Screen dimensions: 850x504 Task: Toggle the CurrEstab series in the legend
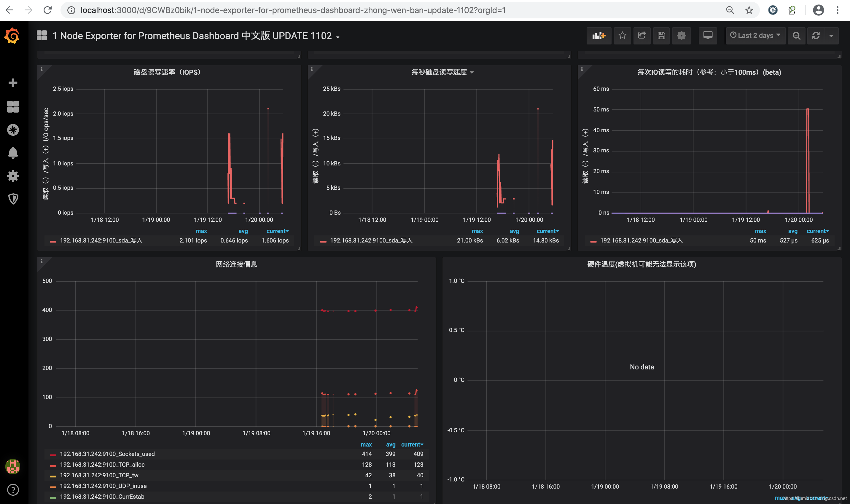pyautogui.click(x=102, y=497)
